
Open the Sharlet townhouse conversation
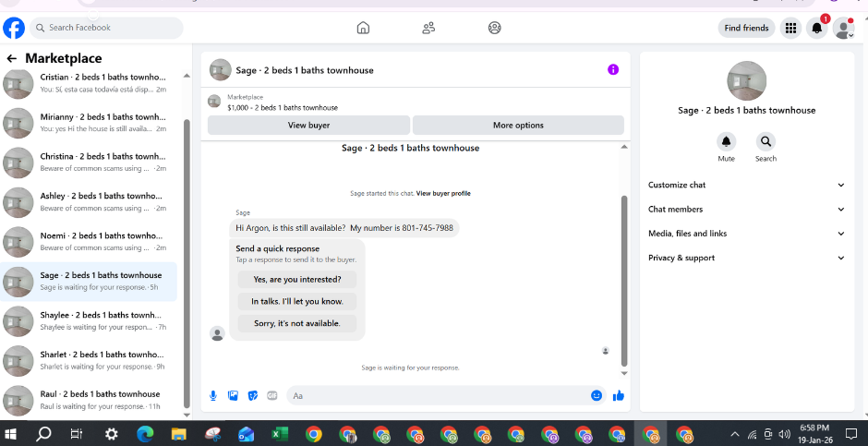click(90, 361)
